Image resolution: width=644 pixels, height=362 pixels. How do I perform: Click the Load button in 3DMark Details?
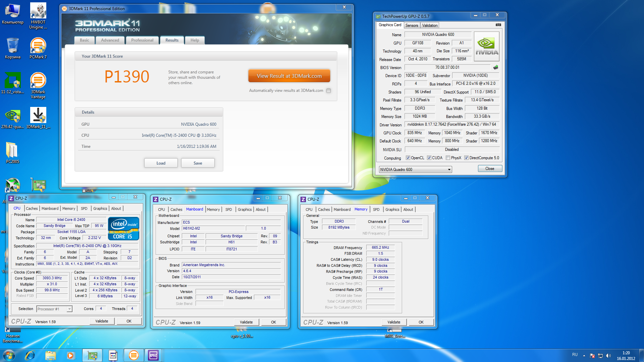point(161,163)
